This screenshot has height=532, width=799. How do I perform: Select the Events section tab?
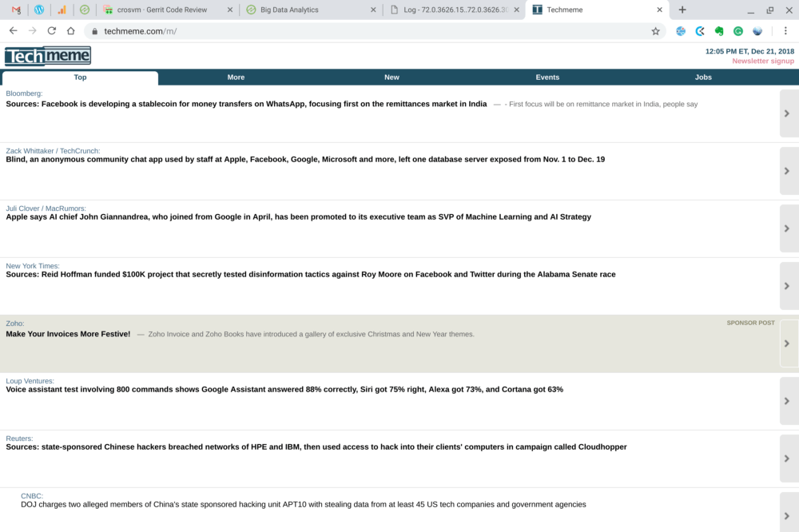click(x=547, y=77)
